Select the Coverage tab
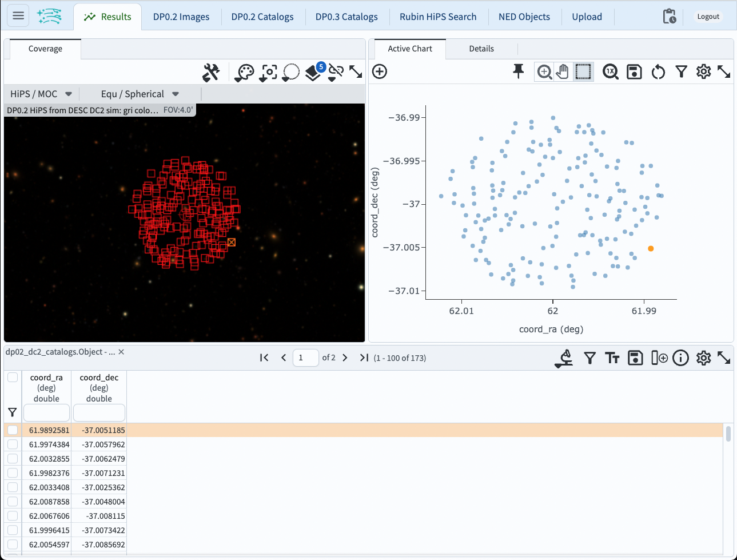This screenshot has height=560, width=737. (x=45, y=49)
